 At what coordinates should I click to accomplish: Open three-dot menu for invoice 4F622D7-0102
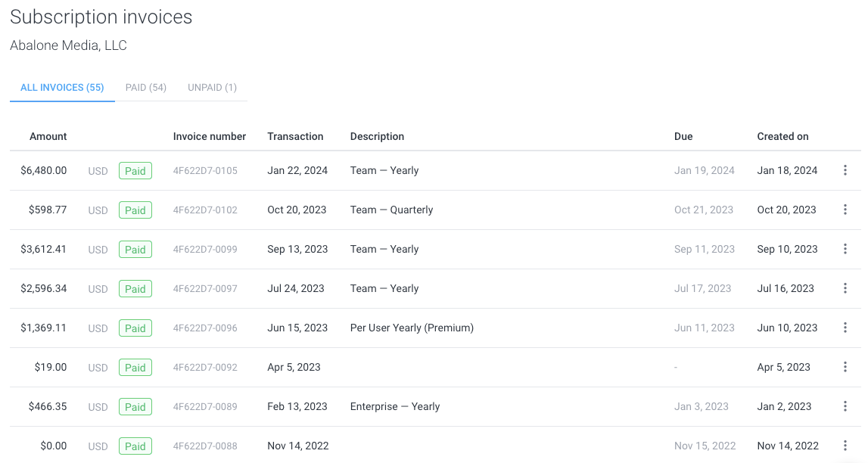845,210
